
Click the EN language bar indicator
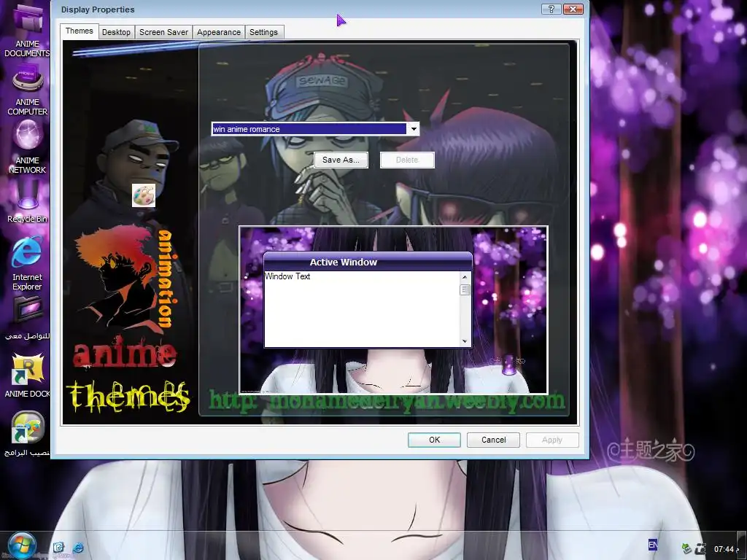click(x=653, y=545)
